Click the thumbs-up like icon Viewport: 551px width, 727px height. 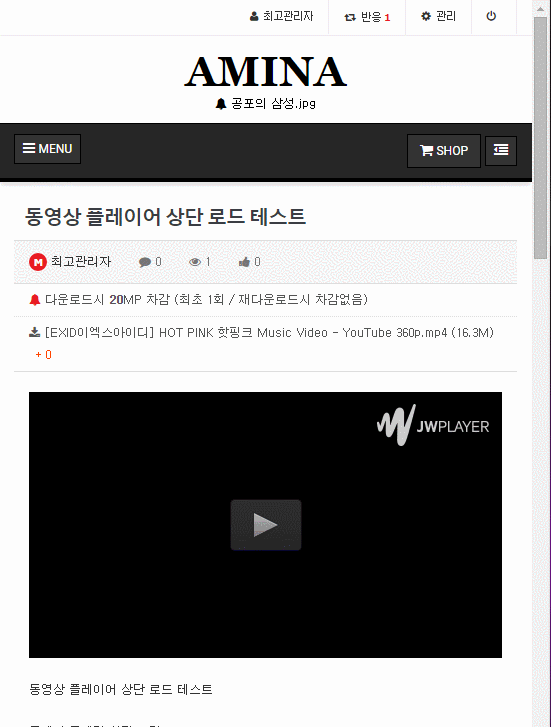(x=244, y=262)
